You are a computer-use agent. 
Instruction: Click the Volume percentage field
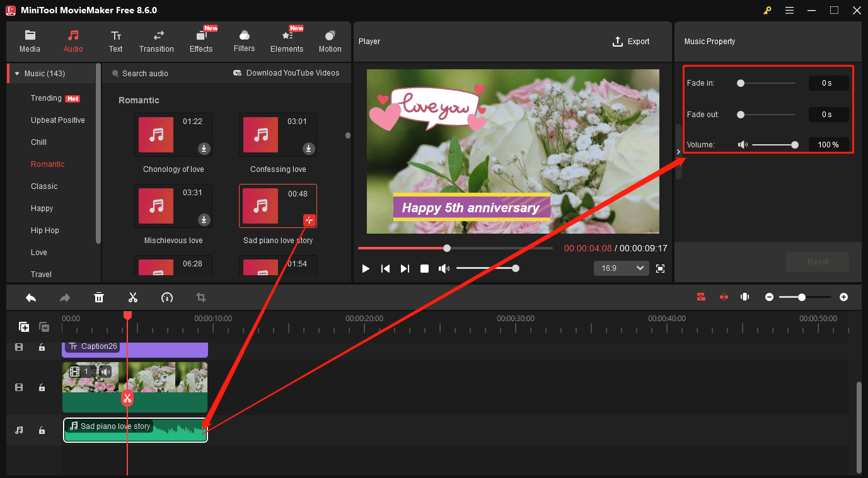point(828,145)
